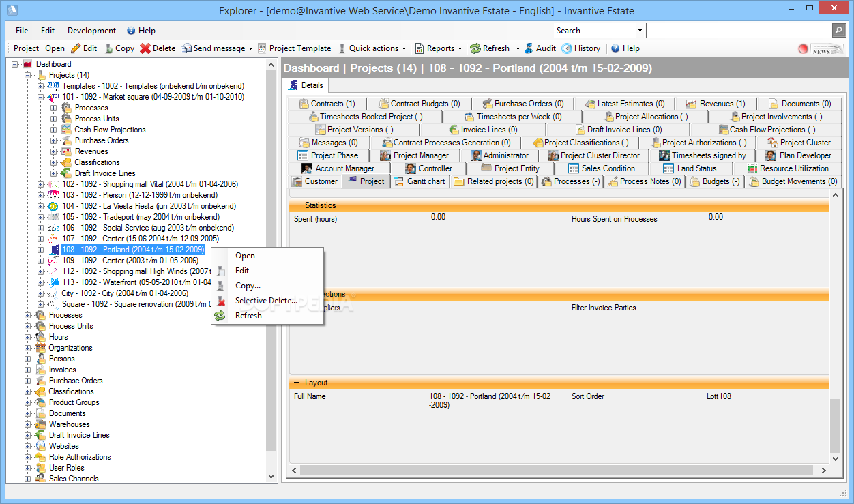Click the Cash Flow Projections tree icon

click(66, 130)
